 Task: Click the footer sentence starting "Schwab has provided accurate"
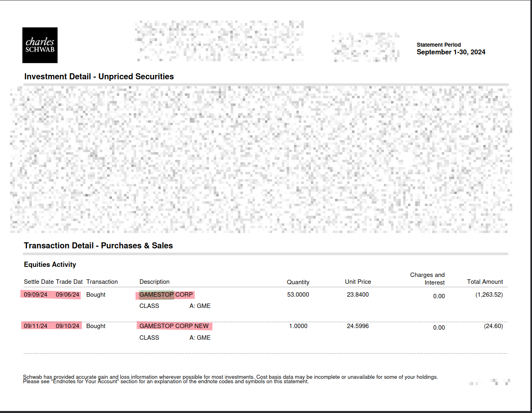click(x=230, y=377)
